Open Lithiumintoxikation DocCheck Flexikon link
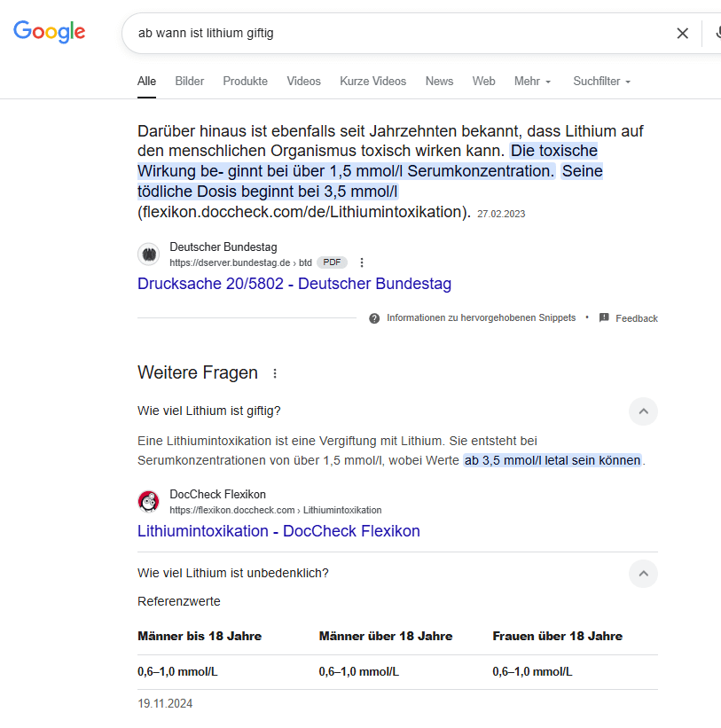721x728 pixels. 278,531
